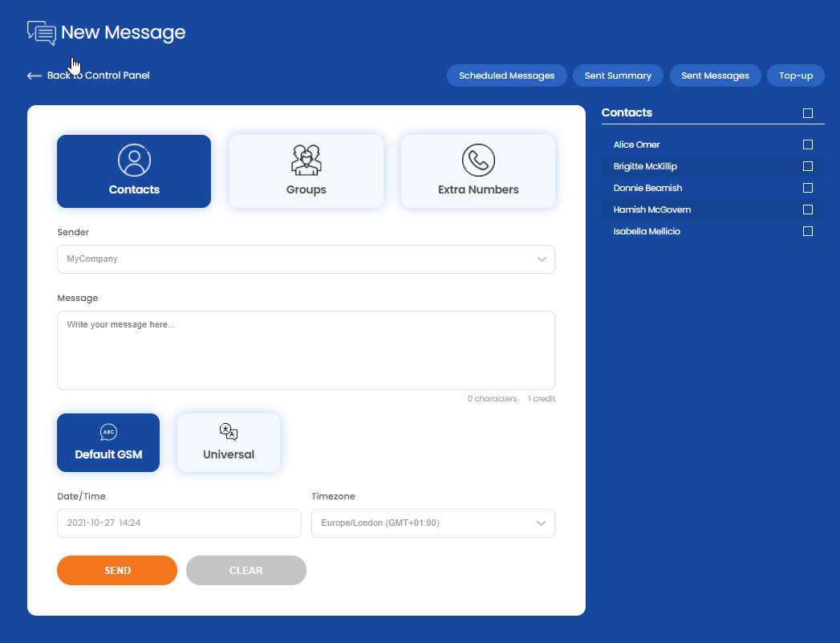The width and height of the screenshot is (840, 643).
Task: Check the box next to Hamish McGovern
Action: tap(808, 210)
